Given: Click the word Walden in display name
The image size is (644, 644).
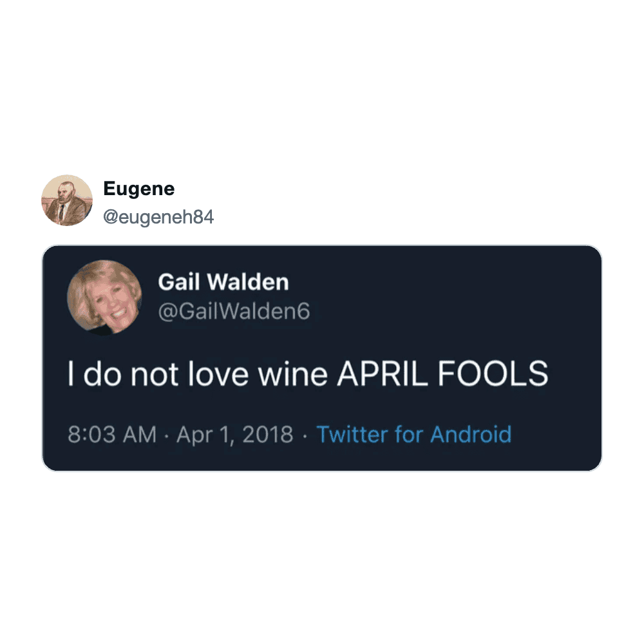Looking at the screenshot, I should (x=248, y=282).
